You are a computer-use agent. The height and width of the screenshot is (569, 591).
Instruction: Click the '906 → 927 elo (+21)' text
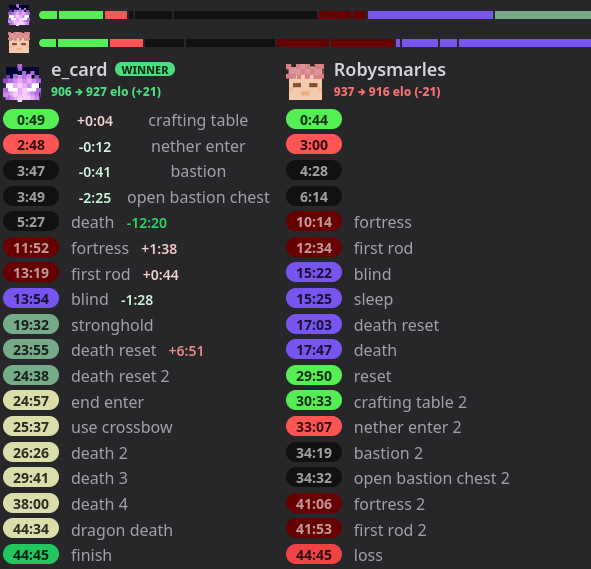click(x=106, y=92)
